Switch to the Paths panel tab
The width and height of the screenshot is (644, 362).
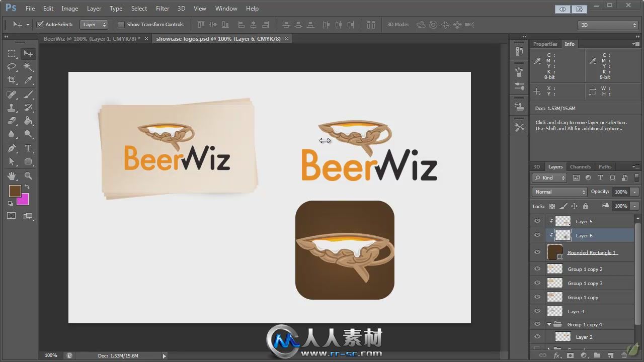coord(605,166)
